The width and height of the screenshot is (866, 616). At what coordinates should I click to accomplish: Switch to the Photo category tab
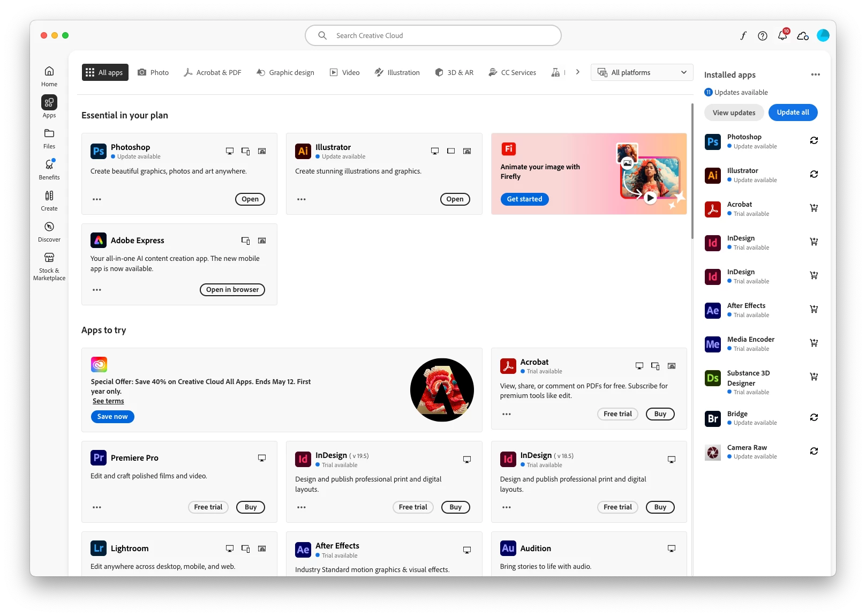[x=153, y=72]
